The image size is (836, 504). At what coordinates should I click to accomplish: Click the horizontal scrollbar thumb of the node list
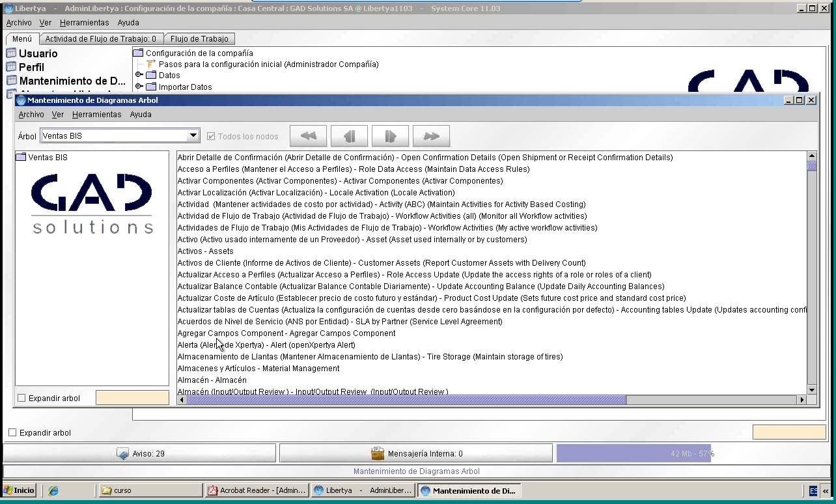coord(407,400)
